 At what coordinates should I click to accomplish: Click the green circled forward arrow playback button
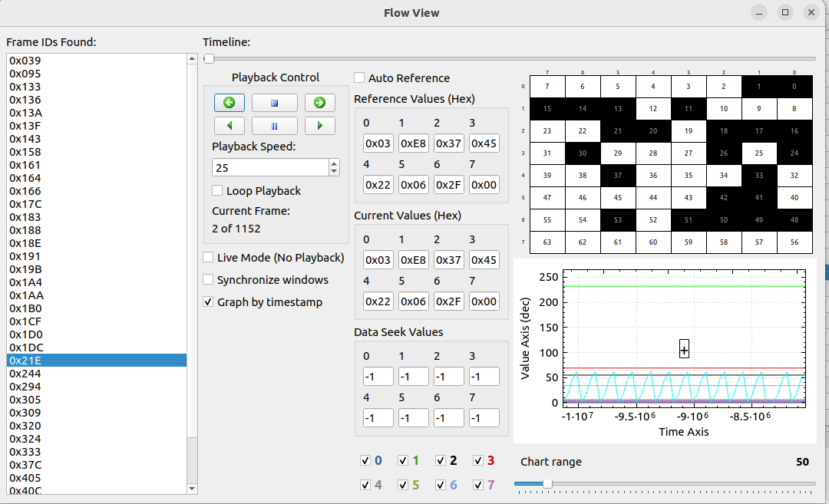pyautogui.click(x=319, y=103)
